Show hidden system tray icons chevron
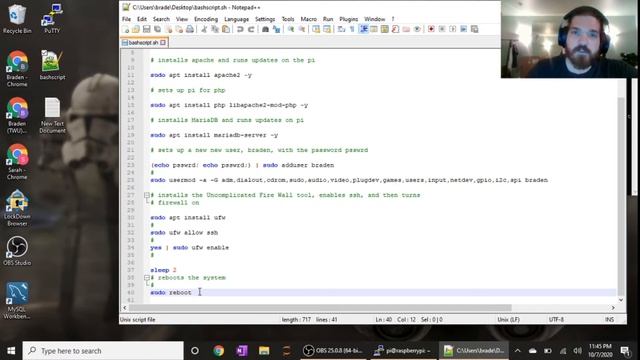The height and width of the screenshot is (360, 640). click(x=518, y=351)
